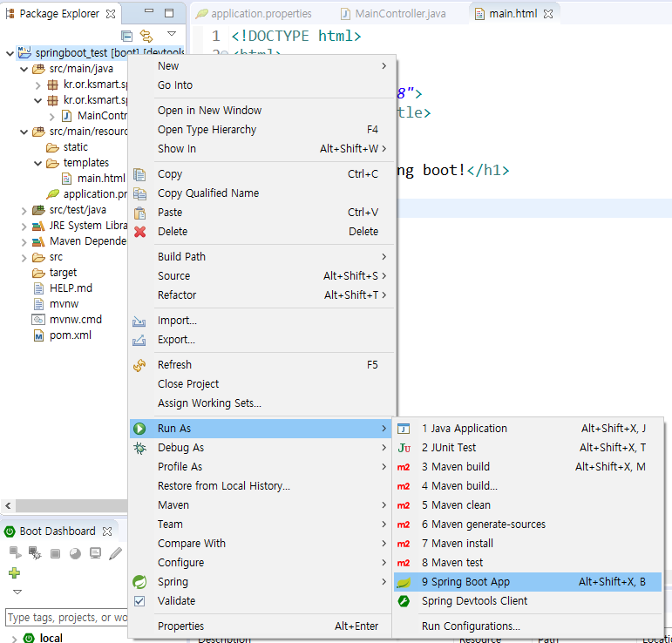This screenshot has width=672, height=643.
Task: Collapse the templates folder
Action: pos(37,163)
